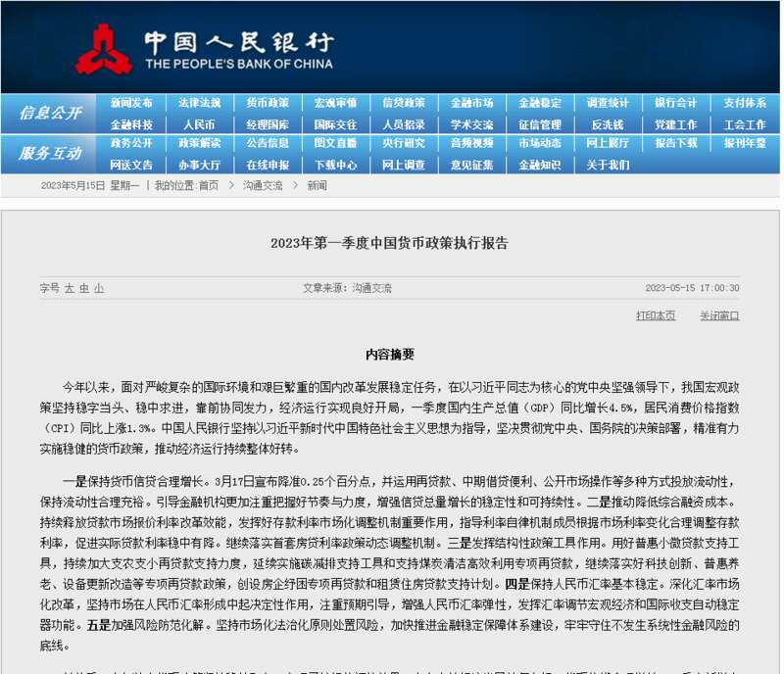Click the 服务互动 navigation header
Image resolution: width=784 pixels, height=674 pixels.
coord(50,154)
